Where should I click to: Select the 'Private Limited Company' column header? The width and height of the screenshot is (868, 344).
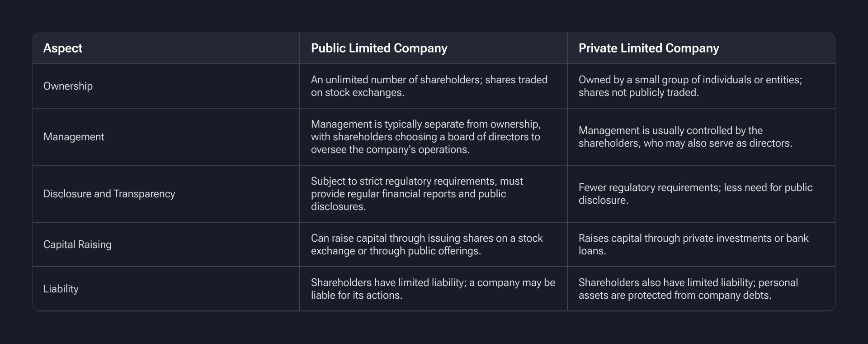(x=648, y=48)
